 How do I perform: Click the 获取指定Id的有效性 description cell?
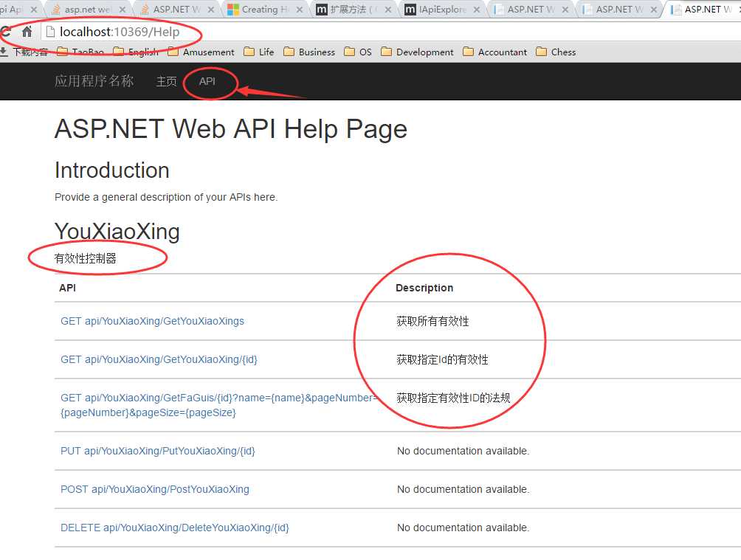click(x=442, y=359)
